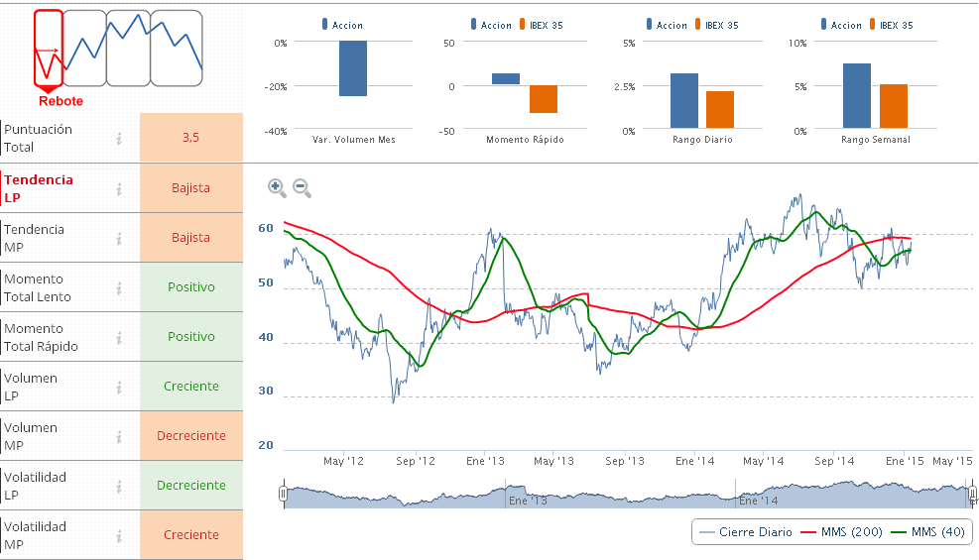Image resolution: width=979 pixels, height=560 pixels.
Task: Click the left handle of range navigator
Action: pyautogui.click(x=283, y=494)
